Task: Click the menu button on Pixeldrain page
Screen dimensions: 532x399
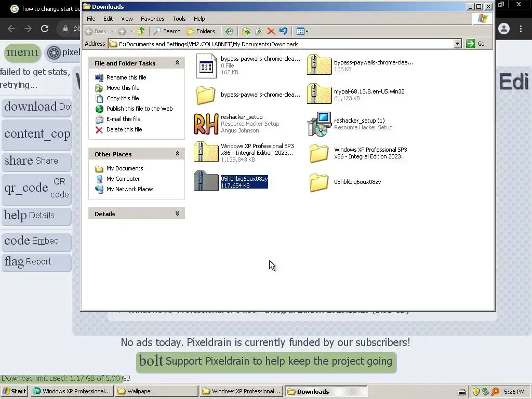Action: 22,52
